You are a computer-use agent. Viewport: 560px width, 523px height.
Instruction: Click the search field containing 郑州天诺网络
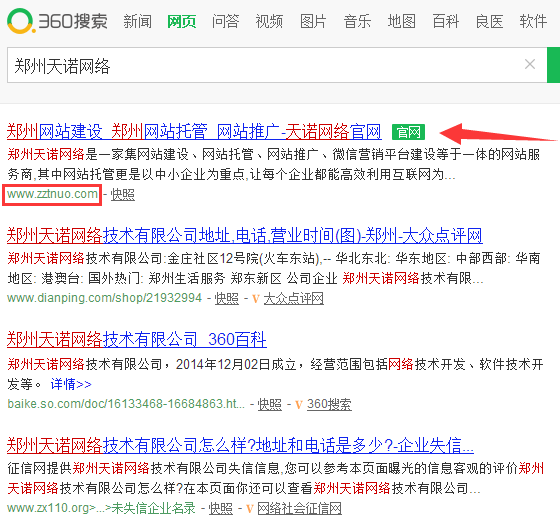coord(277,65)
